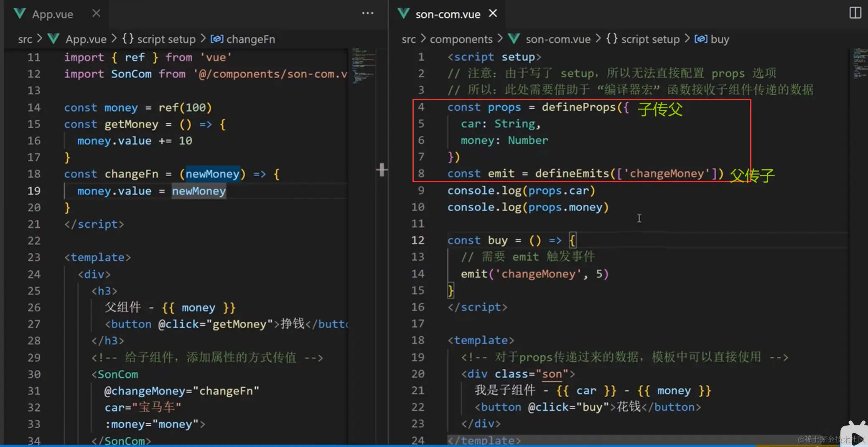Click 'SonCom' import name on line 12
This screenshot has height=447, width=868.
131,74
